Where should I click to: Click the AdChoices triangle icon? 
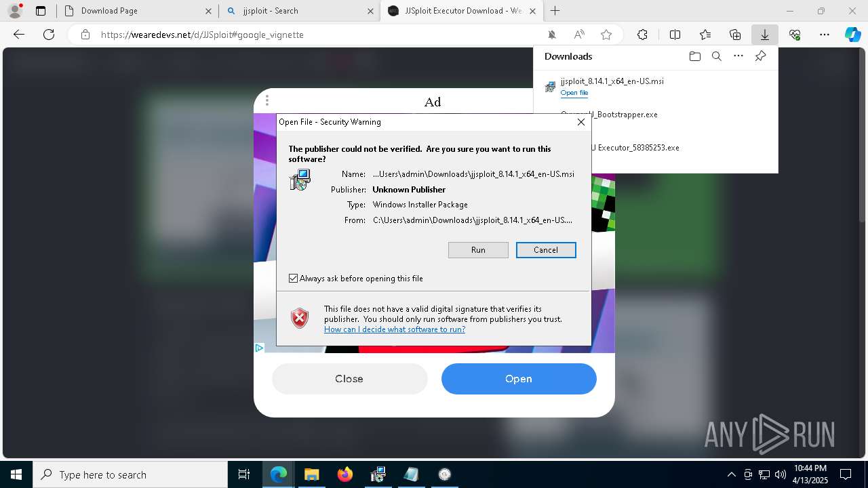259,348
